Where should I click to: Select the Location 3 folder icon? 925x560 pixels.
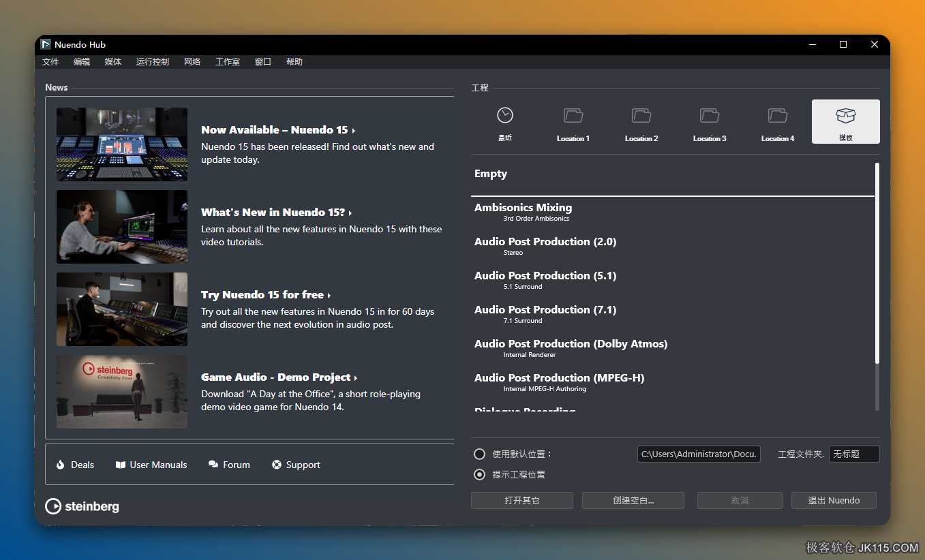[710, 115]
